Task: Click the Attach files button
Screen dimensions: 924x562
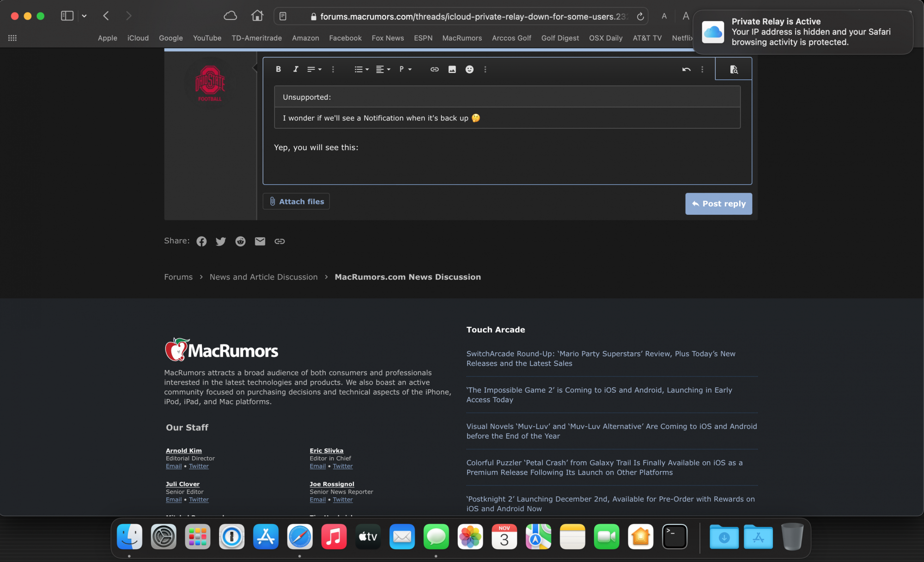Action: click(296, 201)
